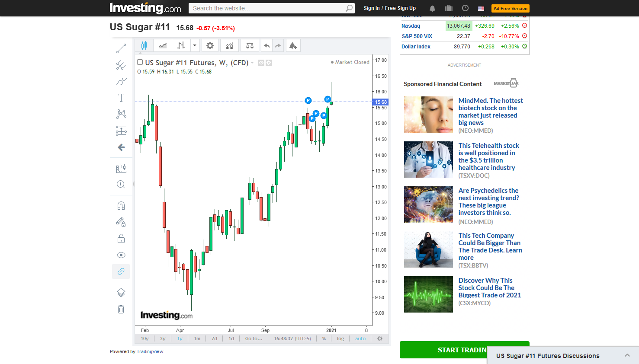Open the object tree layers icon

click(x=121, y=293)
